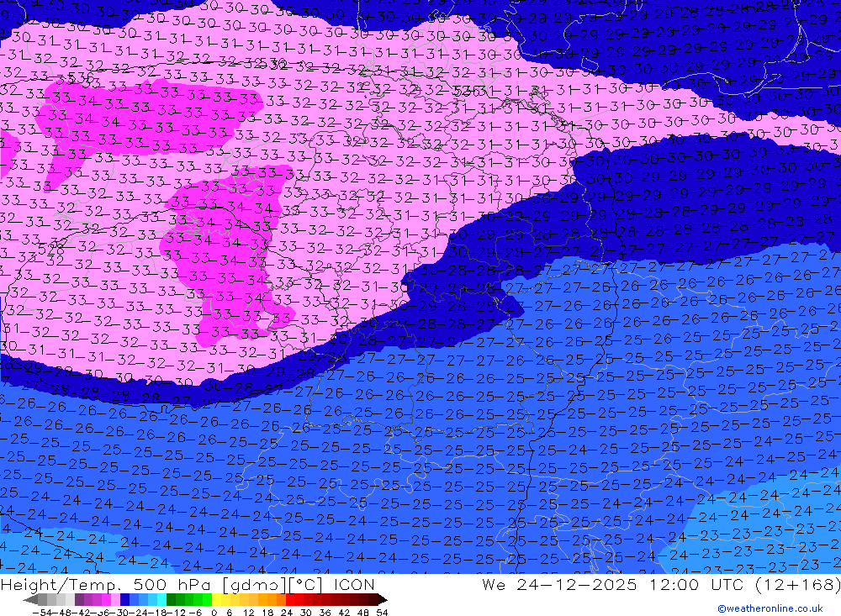Pick the orange swatch in the legend
The width and height of the screenshot is (841, 616).
272,600
